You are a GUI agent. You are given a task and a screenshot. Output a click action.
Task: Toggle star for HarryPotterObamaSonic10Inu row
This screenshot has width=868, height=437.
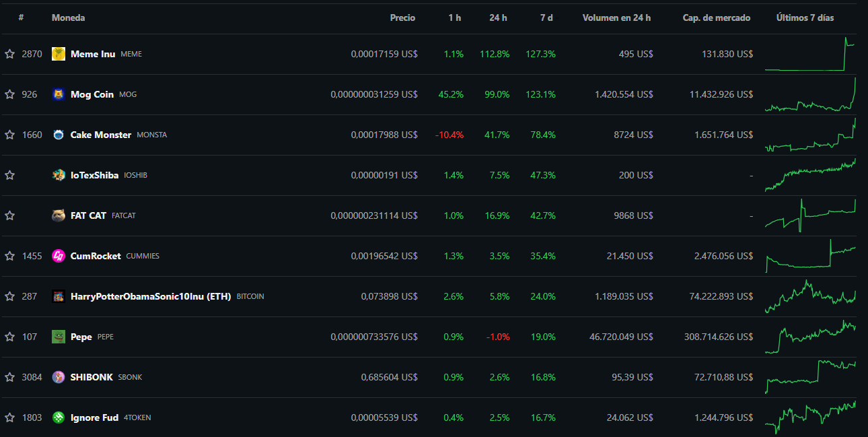click(9, 296)
